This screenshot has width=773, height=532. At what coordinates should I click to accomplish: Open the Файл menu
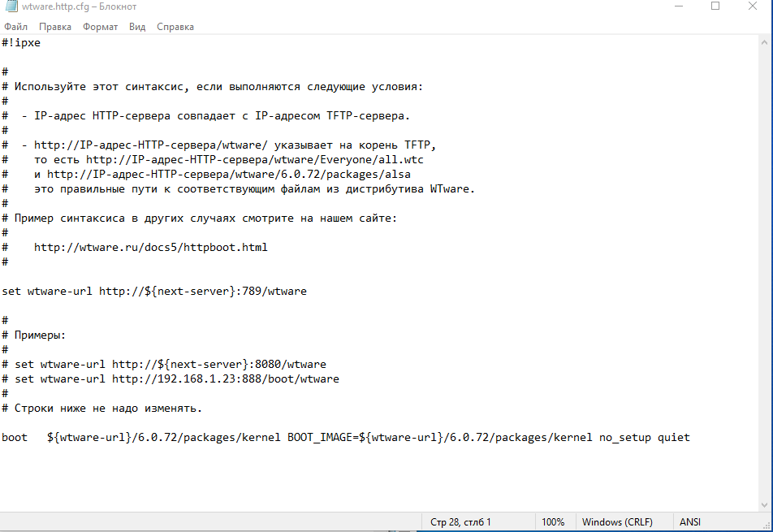click(15, 27)
